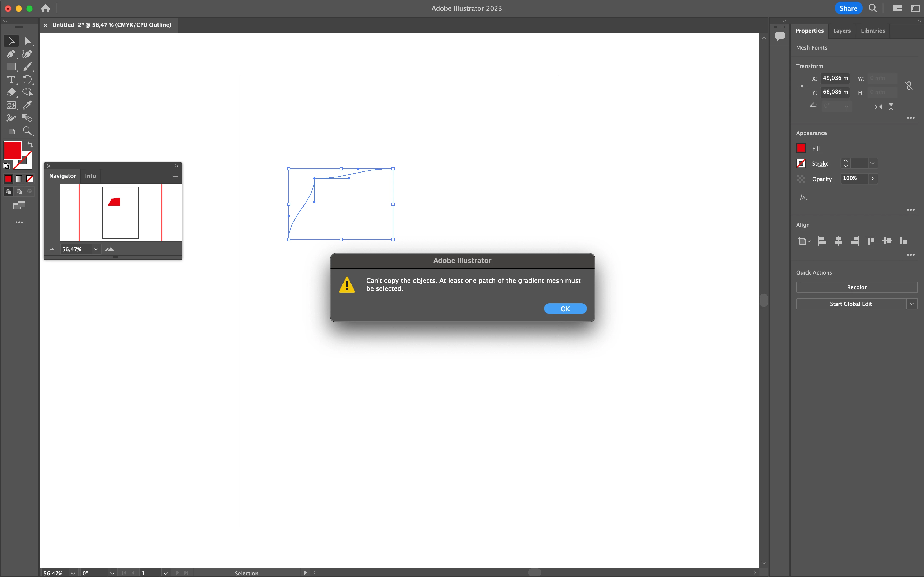Viewport: 924px width, 577px height.
Task: Pick the Type tool
Action: [11, 79]
